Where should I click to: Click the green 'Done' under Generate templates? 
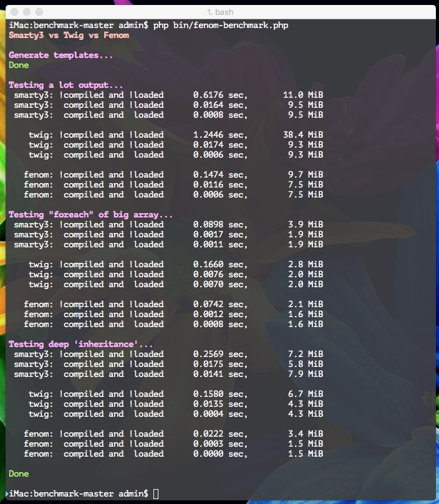click(19, 65)
